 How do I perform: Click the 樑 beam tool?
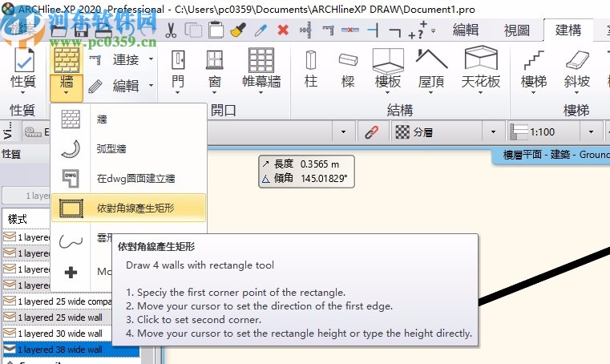tap(348, 68)
